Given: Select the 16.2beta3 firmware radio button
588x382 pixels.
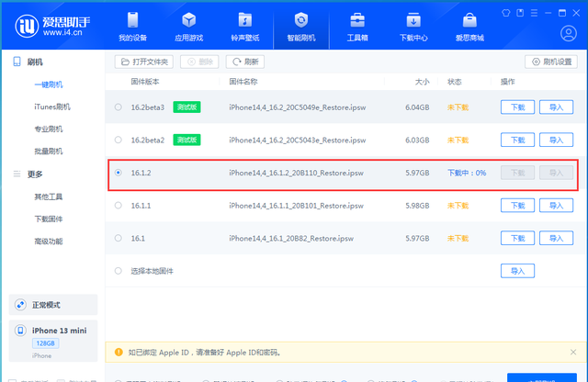Looking at the screenshot, I should click(x=119, y=107).
